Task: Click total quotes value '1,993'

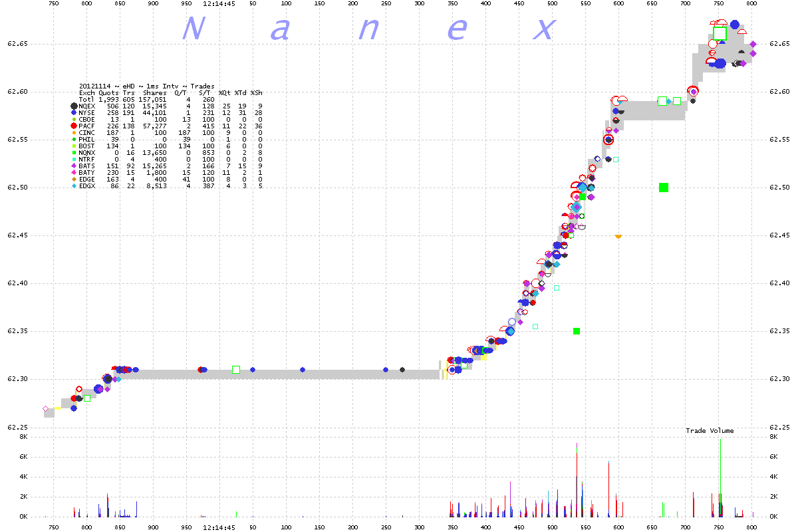Action: (108, 99)
